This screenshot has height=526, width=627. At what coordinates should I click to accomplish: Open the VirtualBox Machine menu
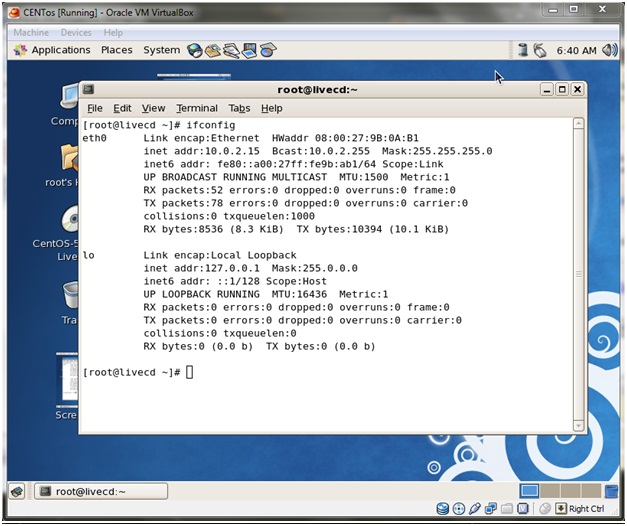click(31, 32)
